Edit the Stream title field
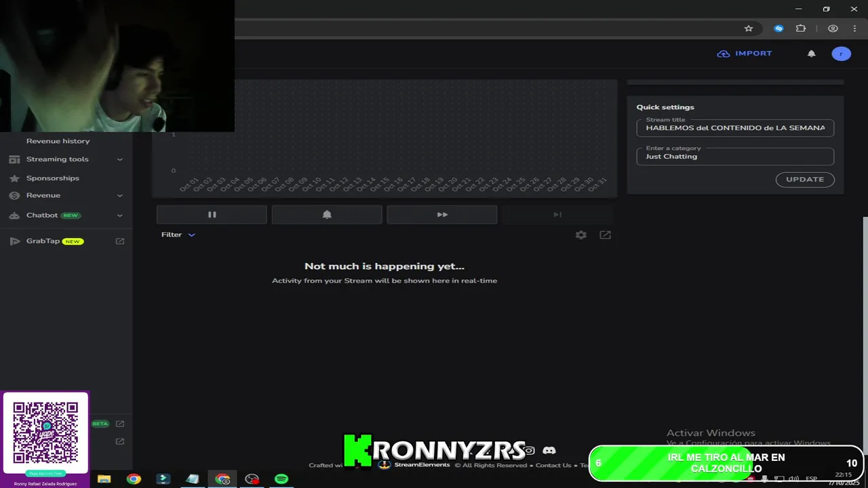Screen dimensions: 868x488 click(735, 127)
